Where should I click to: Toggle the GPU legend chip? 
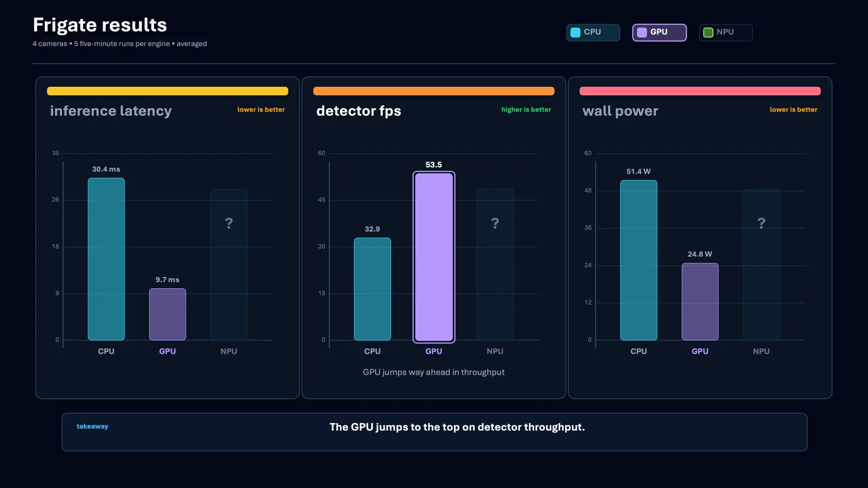point(659,32)
